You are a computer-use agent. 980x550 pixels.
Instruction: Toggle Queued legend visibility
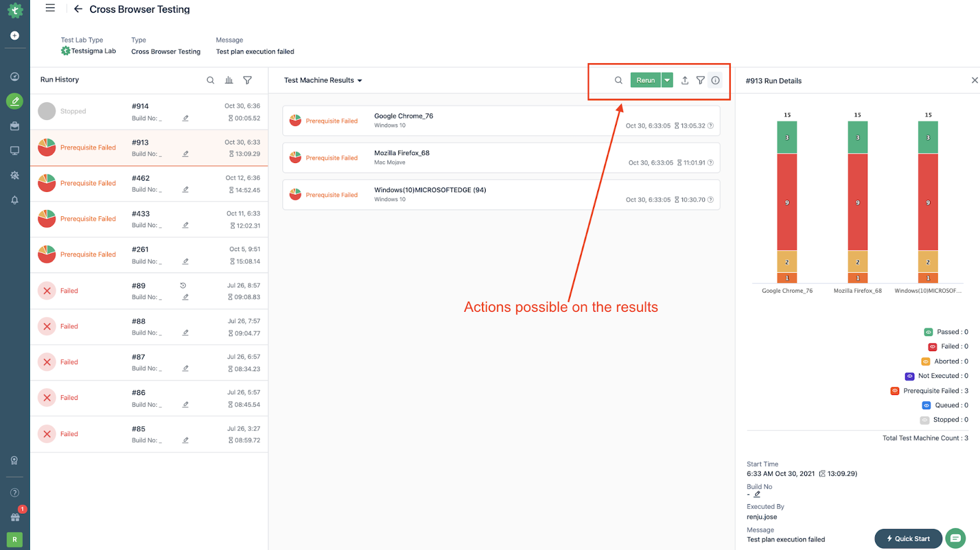tap(926, 405)
